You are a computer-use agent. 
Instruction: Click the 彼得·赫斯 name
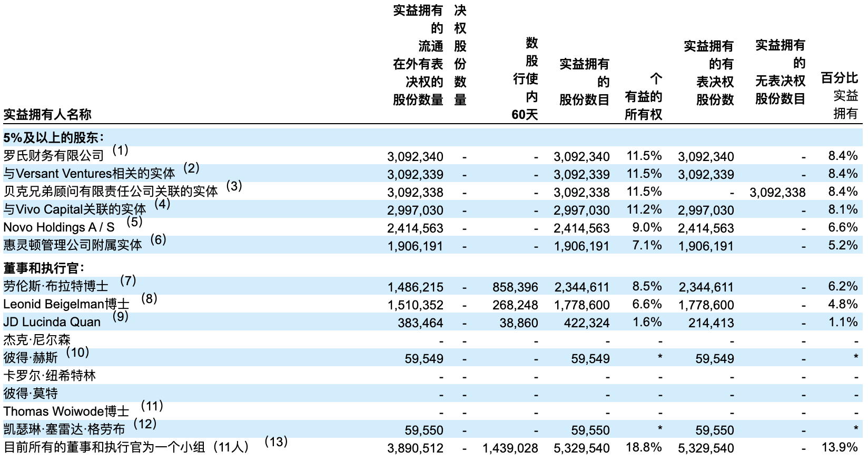click(31, 358)
